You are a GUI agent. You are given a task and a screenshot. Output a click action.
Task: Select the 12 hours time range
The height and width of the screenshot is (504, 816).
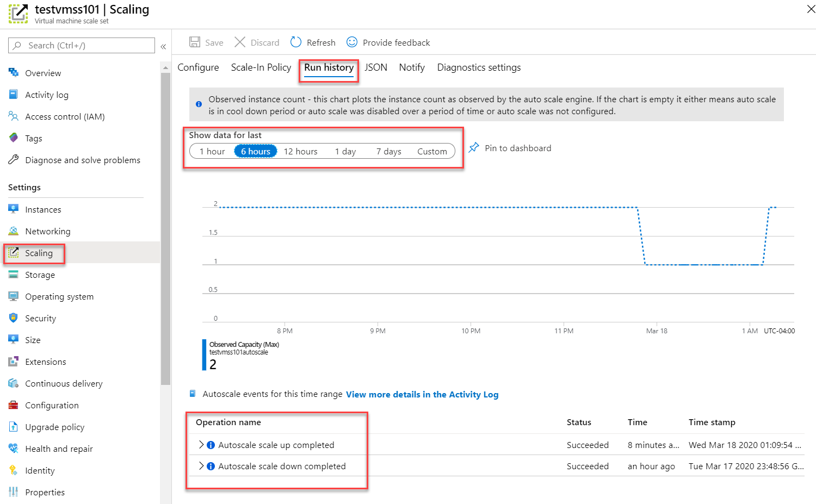(x=301, y=151)
